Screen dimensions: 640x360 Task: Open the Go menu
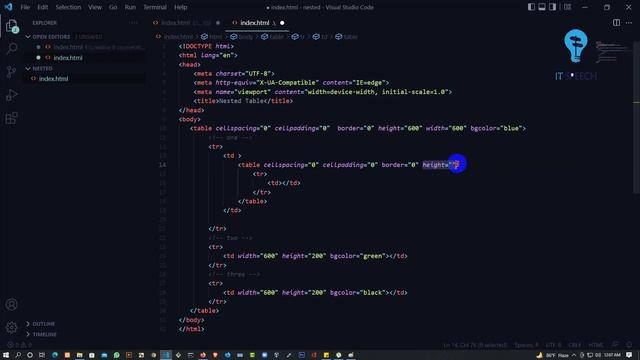[x=113, y=7]
